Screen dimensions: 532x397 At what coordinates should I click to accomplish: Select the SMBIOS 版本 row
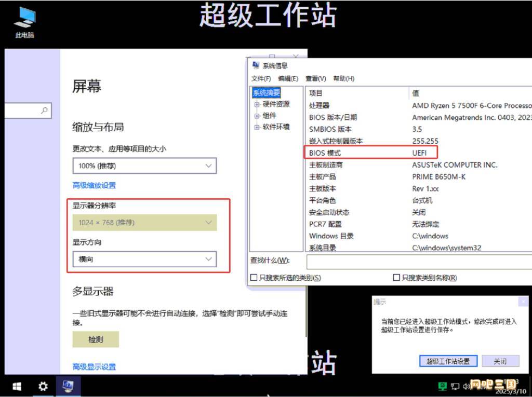(419, 129)
